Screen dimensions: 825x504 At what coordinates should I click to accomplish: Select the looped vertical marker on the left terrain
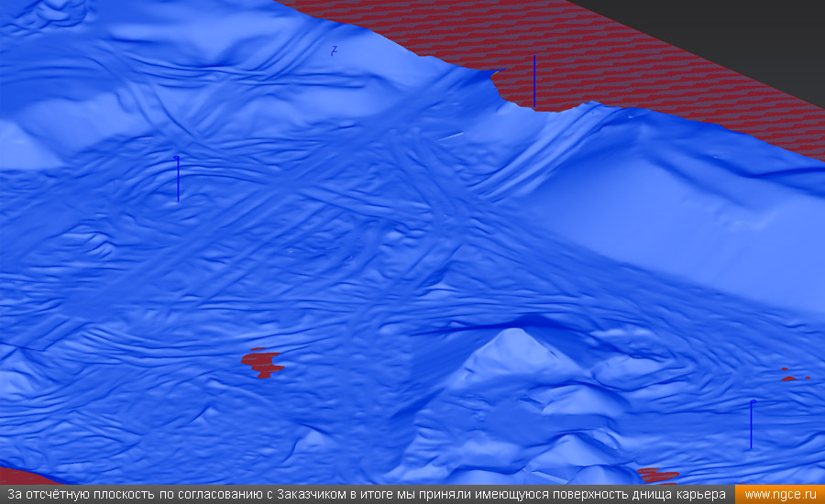click(178, 179)
